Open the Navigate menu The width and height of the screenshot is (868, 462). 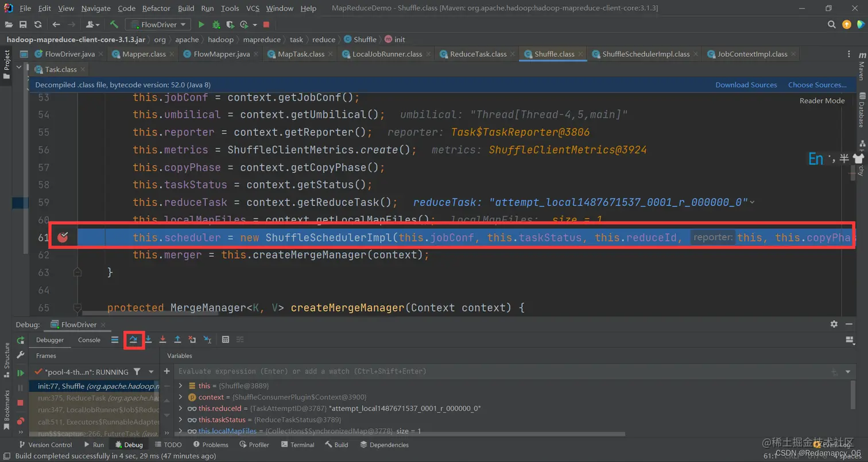96,9
